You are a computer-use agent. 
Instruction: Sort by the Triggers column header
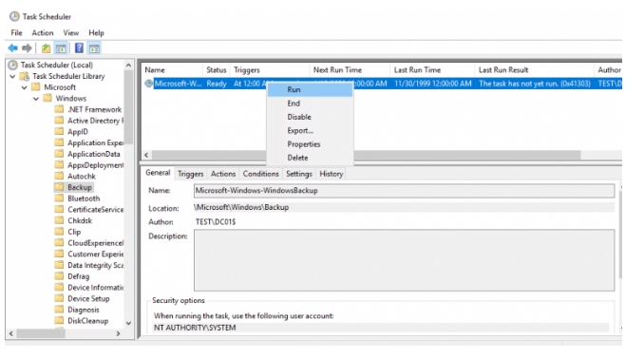[270, 69]
